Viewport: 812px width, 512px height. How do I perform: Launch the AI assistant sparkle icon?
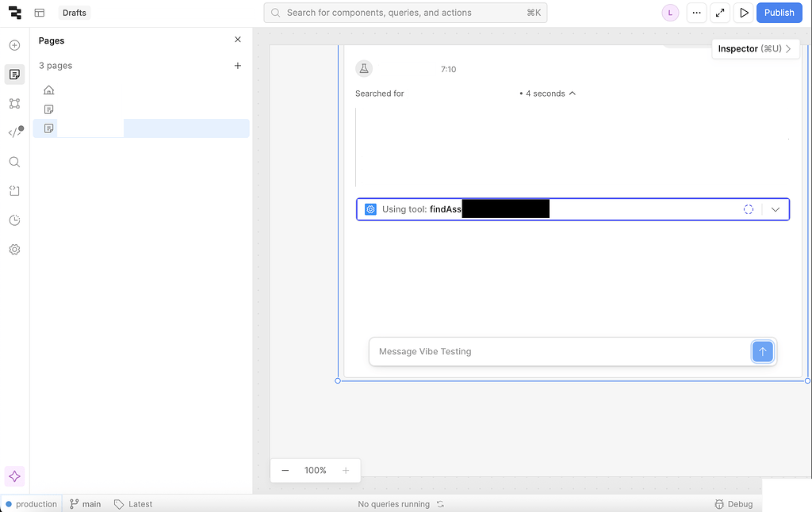coord(14,476)
